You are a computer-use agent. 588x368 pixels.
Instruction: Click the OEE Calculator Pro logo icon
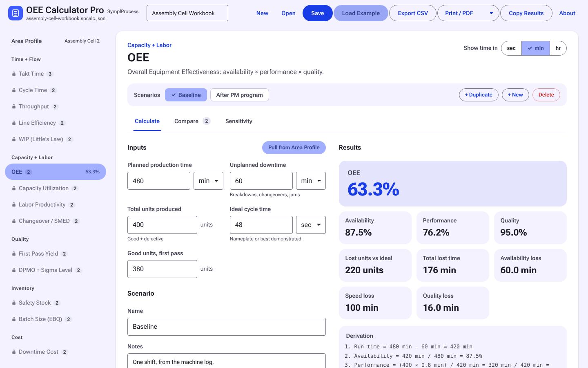tap(16, 13)
